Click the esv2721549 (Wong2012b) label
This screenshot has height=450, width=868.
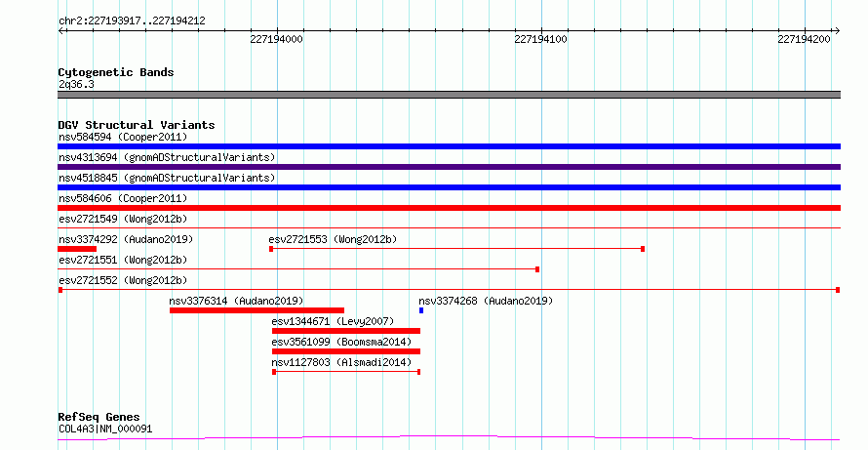click(x=123, y=219)
